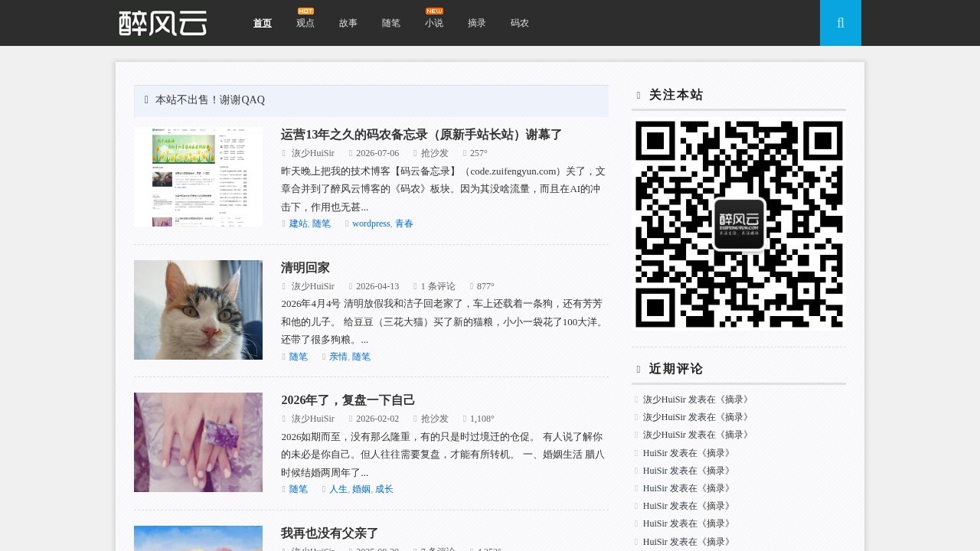Click the date 2026-04-13
This screenshot has width=980, height=551.
(x=377, y=286)
